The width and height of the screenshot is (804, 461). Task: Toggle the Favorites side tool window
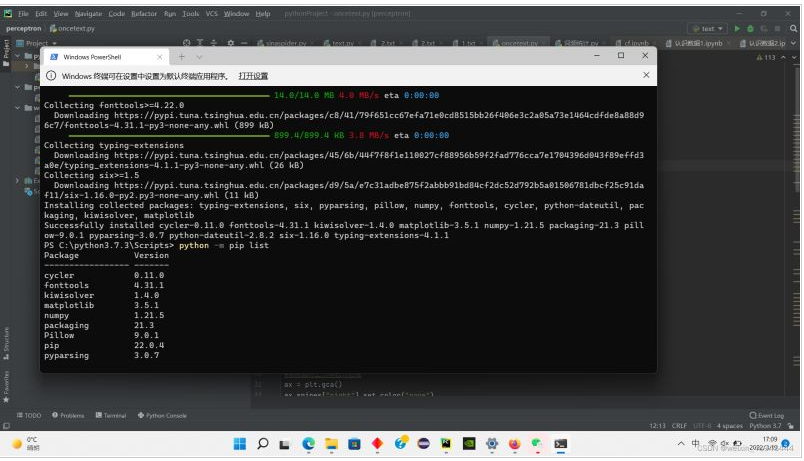click(x=6, y=386)
